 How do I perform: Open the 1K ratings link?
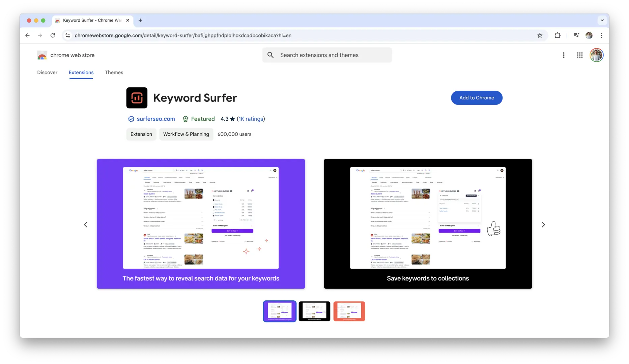[251, 119]
